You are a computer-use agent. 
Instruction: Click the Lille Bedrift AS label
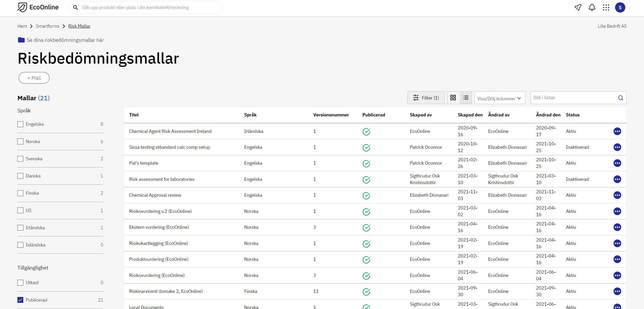click(612, 26)
